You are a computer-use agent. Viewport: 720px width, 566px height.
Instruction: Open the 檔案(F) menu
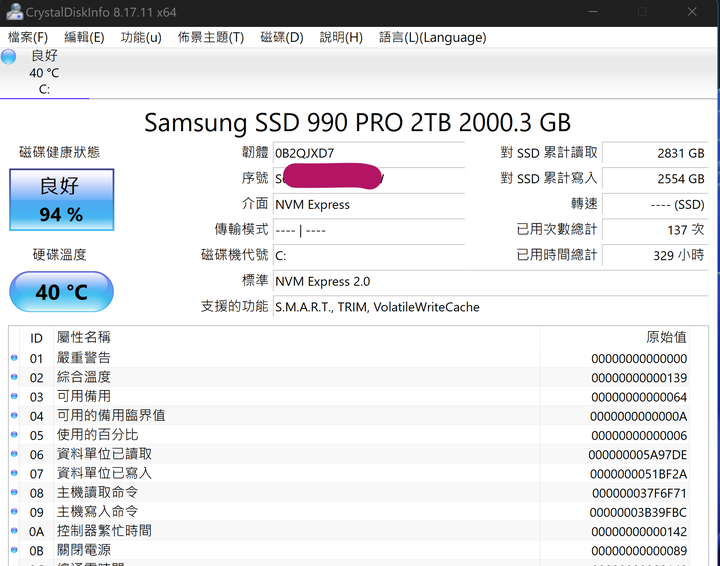coord(28,37)
